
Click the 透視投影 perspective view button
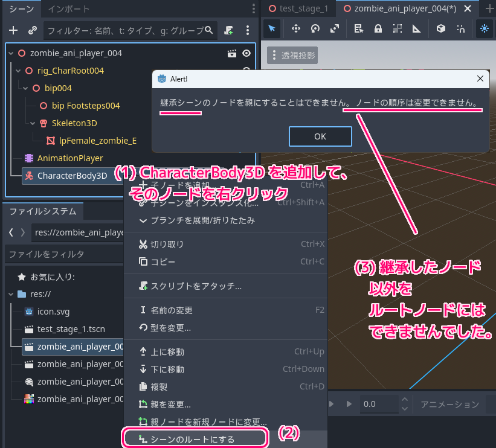292,56
